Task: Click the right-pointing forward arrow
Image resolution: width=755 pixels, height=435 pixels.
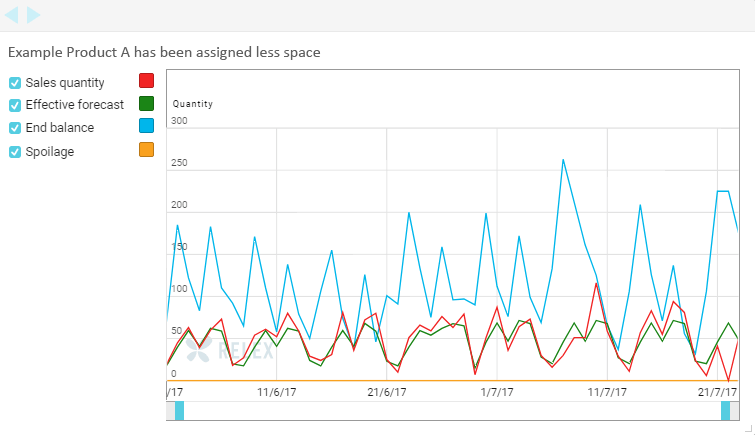Action: (34, 15)
